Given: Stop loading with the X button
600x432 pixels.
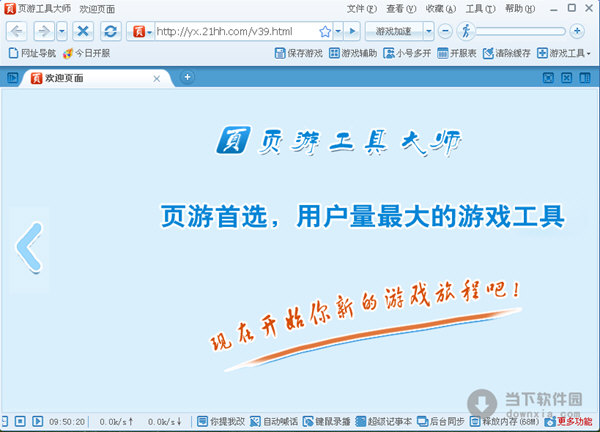Looking at the screenshot, I should [x=83, y=31].
